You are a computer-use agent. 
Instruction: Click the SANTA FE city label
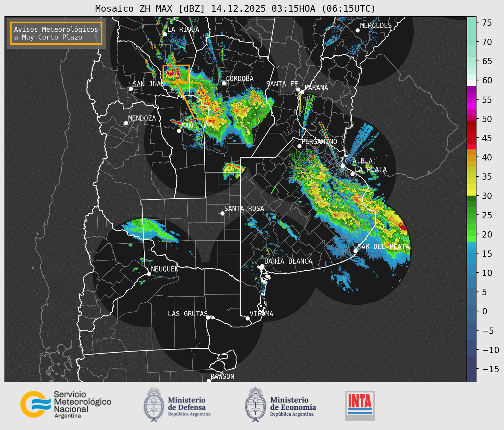click(282, 84)
